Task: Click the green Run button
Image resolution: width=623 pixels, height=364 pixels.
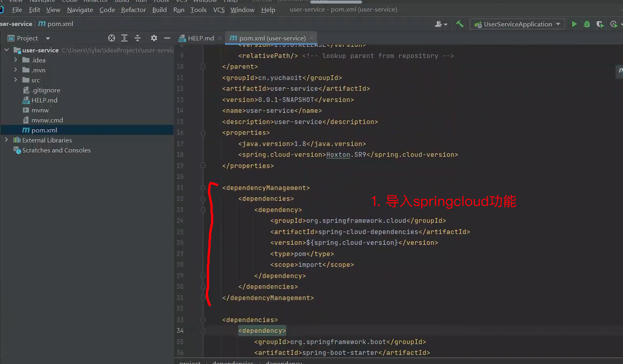Action: click(574, 24)
